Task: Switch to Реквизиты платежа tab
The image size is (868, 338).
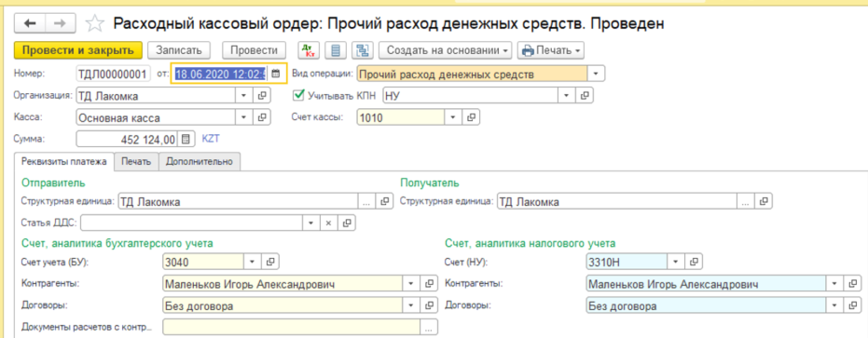Action: click(63, 161)
